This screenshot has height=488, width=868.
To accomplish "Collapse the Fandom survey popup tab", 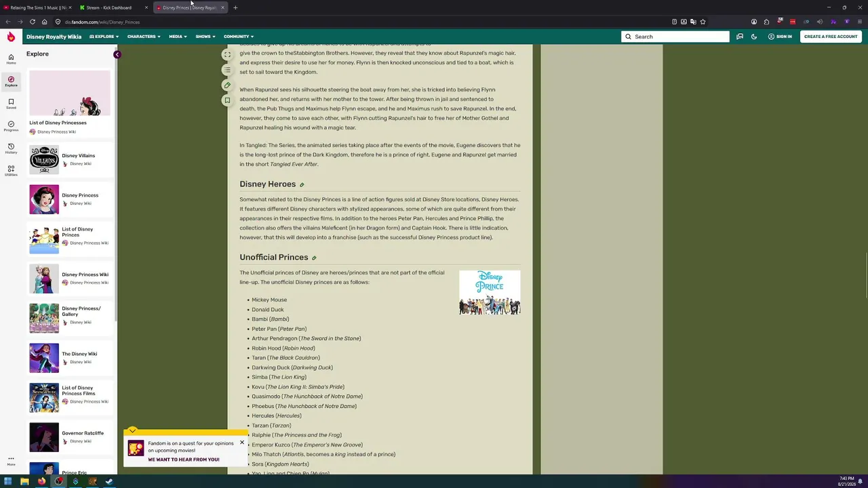I will 132,431.
